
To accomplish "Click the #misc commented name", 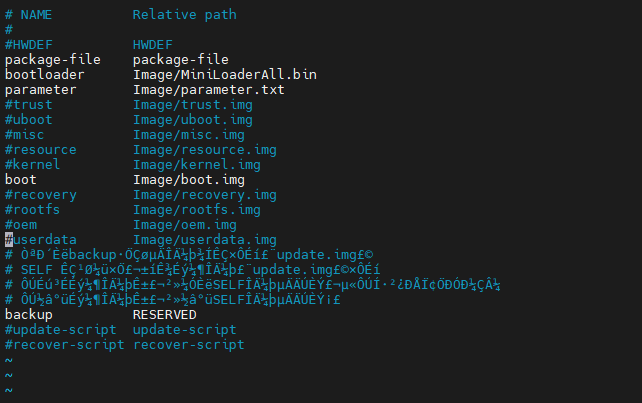I will point(25,135).
